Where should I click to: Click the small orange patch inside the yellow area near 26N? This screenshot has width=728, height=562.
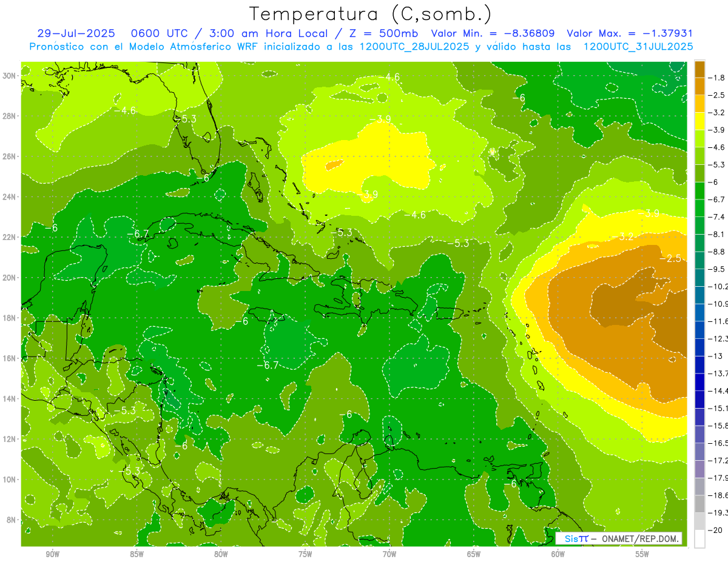tap(334, 164)
